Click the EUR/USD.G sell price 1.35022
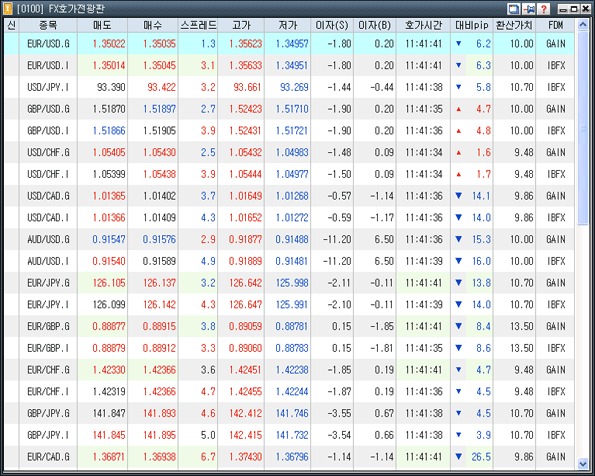This screenshot has height=476, width=595. point(109,44)
